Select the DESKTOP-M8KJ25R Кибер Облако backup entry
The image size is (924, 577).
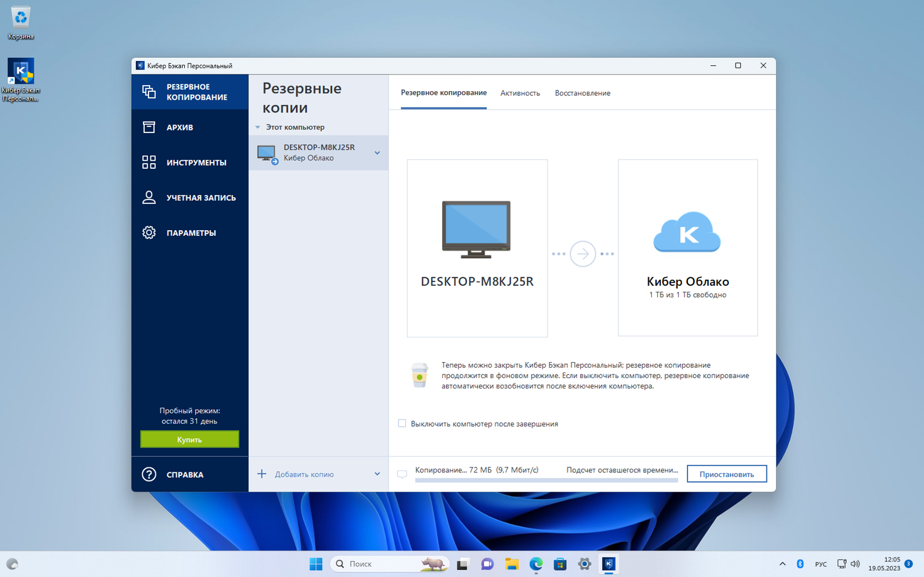318,153
